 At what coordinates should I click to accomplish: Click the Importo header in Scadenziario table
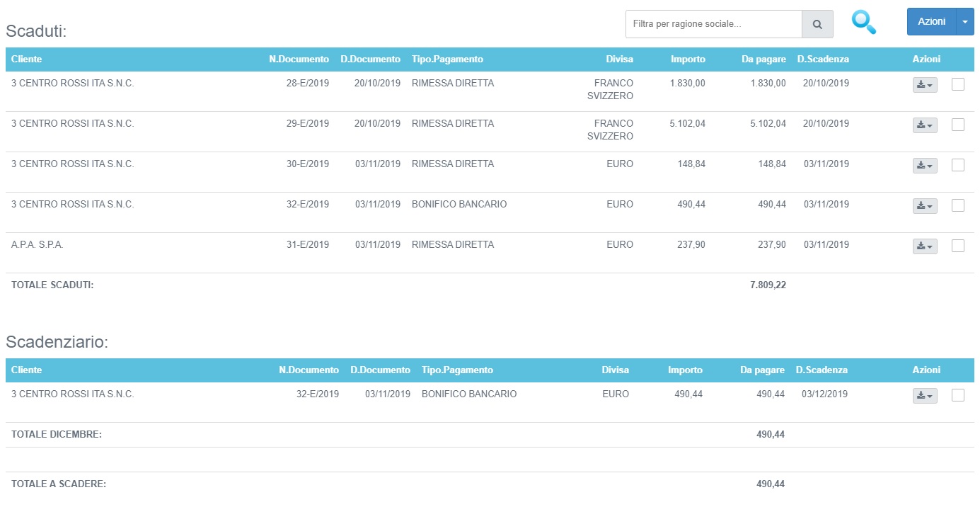685,370
